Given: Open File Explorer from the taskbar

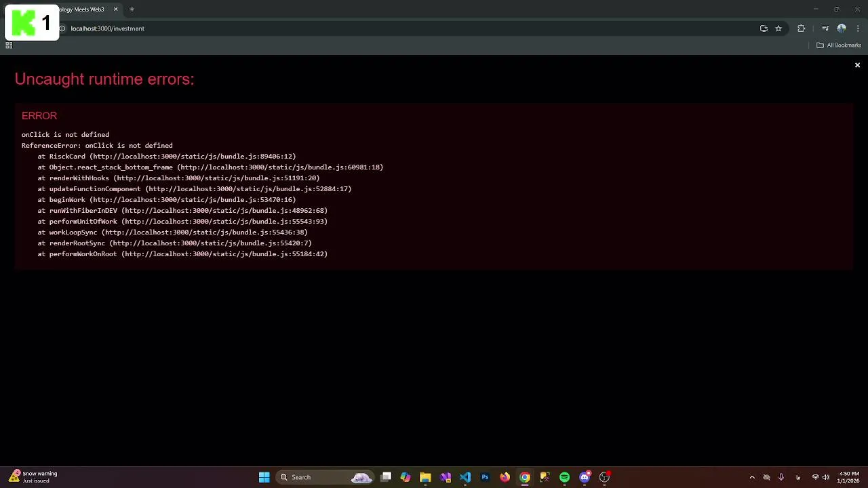Looking at the screenshot, I should pyautogui.click(x=425, y=477).
